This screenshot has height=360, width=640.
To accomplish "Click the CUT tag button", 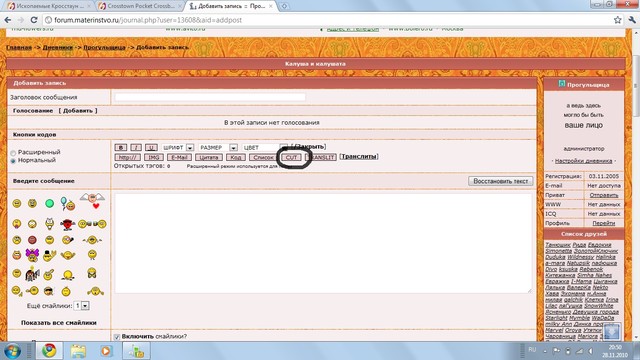I will 291,157.
